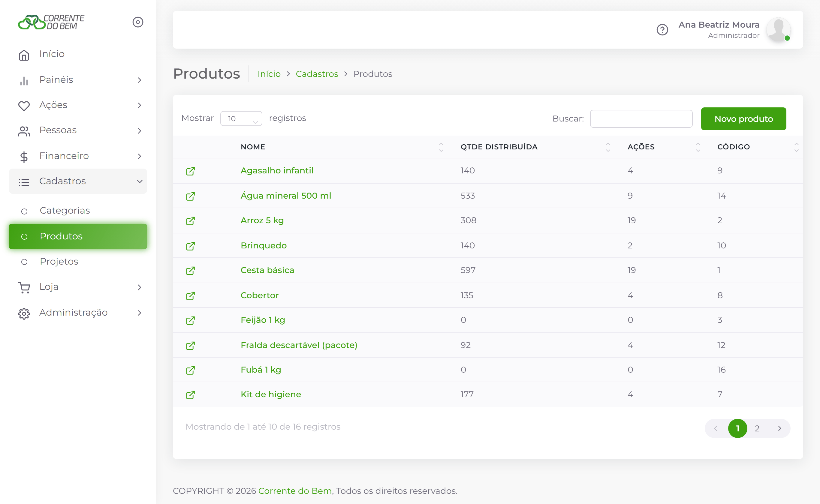Click the Início breadcrumb link
Screen dimensions: 820x504
pyautogui.click(x=269, y=74)
